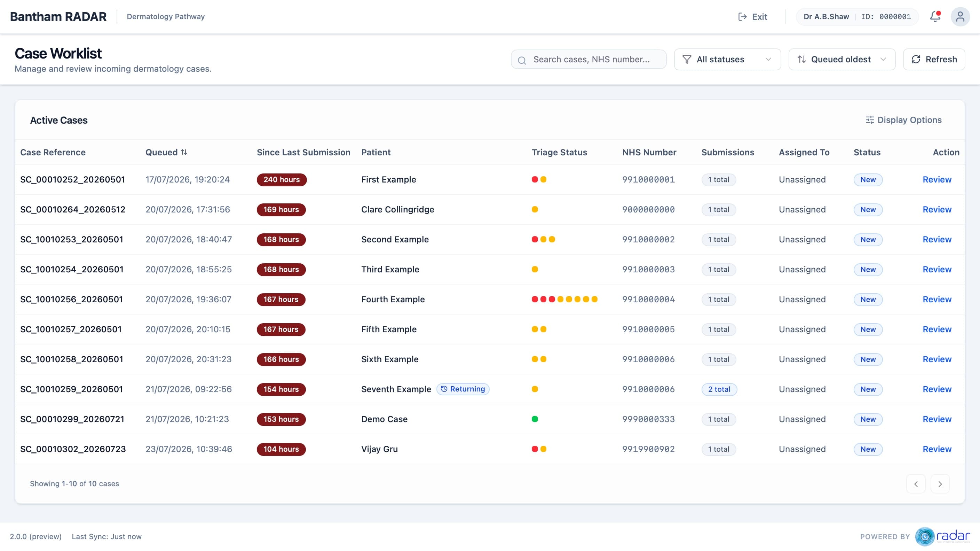Viewport: 980px width, 551px height.
Task: Review the Second Example case
Action: point(937,240)
